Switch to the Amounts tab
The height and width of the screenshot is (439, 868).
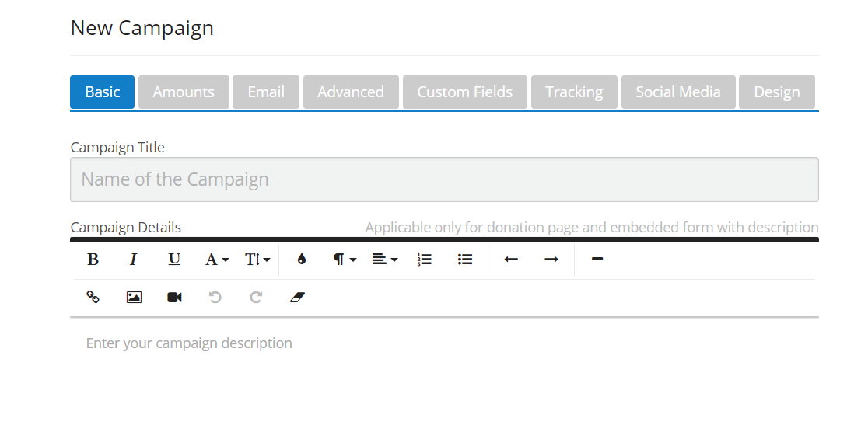tap(184, 92)
